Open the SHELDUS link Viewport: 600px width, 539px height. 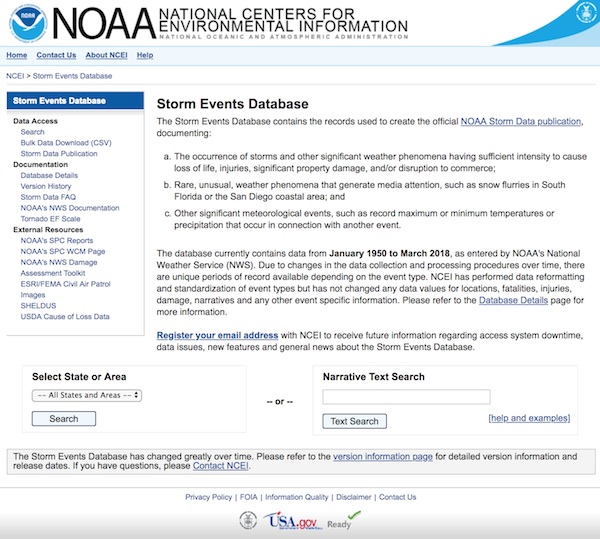click(x=38, y=306)
